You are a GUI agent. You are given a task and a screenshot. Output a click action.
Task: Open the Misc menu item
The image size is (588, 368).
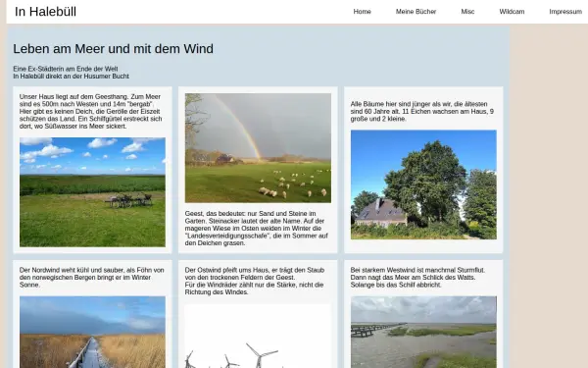pos(467,12)
